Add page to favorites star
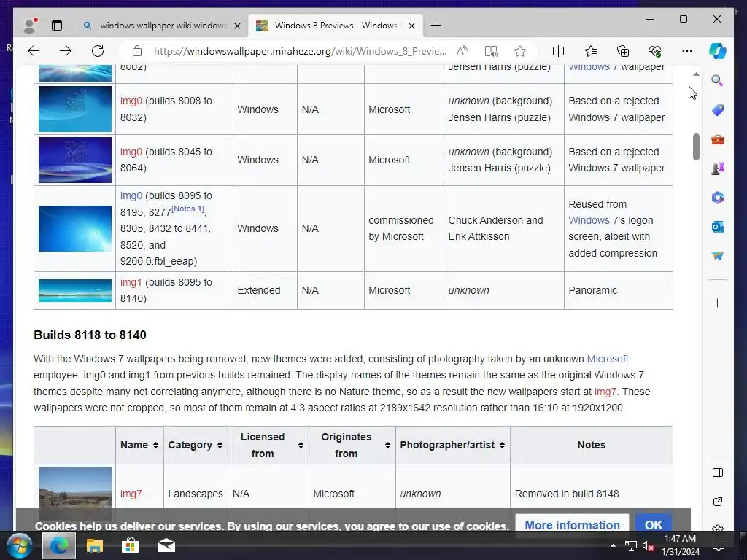This screenshot has width=747, height=560. click(519, 51)
